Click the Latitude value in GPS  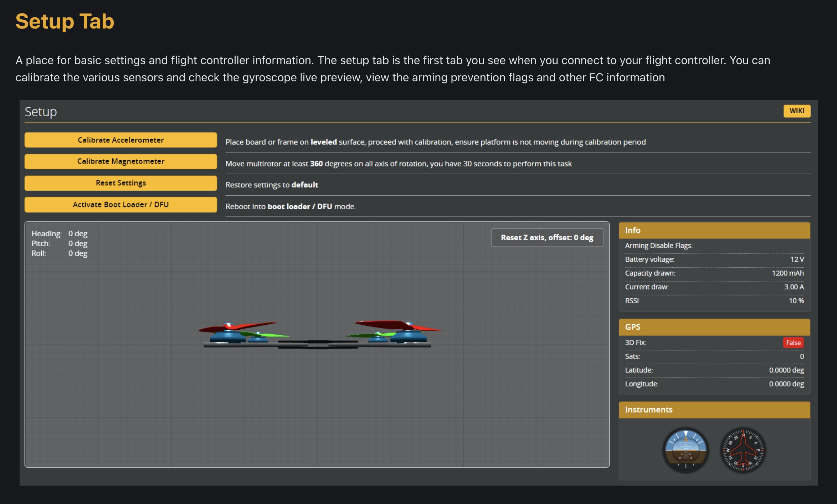point(786,370)
